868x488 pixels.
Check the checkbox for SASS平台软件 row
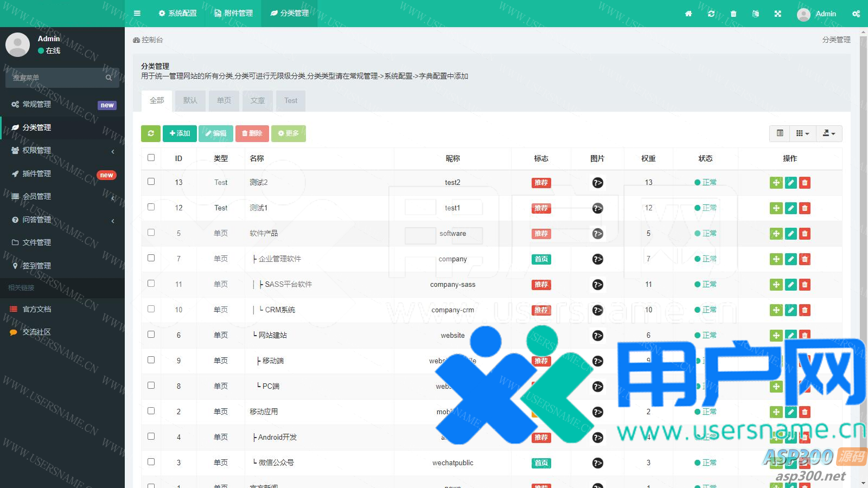click(x=151, y=283)
